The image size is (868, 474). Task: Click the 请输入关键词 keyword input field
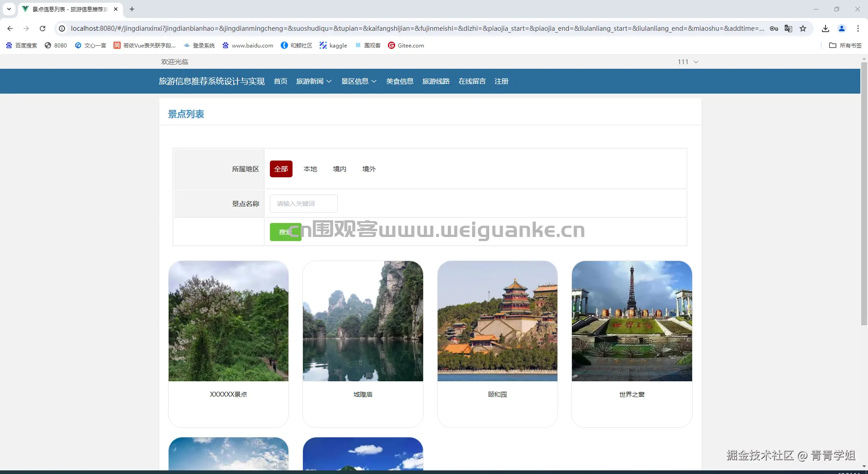click(x=303, y=203)
